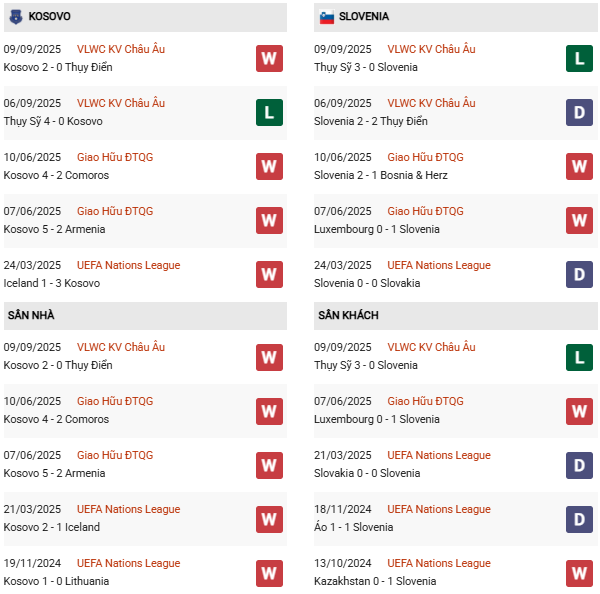This screenshot has height=594, width=600.
Task: Click W badge for Kosovo 2 - 0 Thụy Điển
Action: click(x=269, y=58)
